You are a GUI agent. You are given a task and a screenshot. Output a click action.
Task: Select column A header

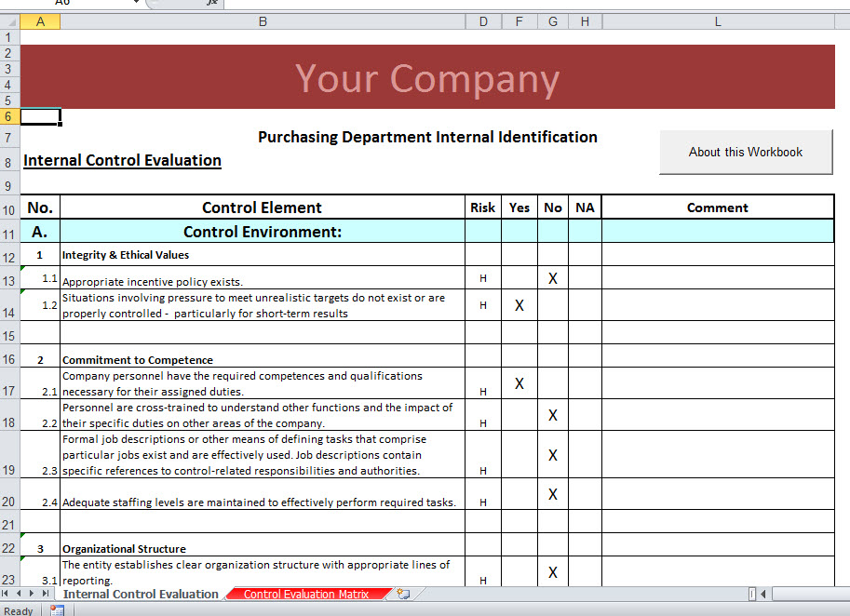40,21
